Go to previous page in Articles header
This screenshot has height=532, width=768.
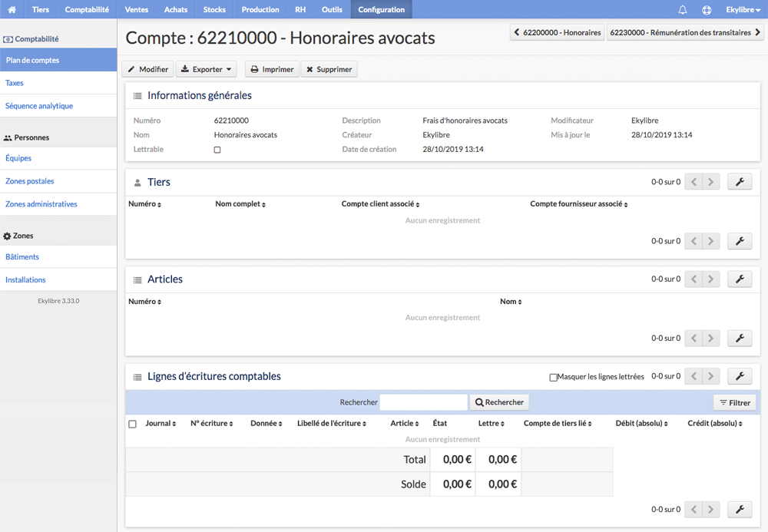tap(694, 279)
